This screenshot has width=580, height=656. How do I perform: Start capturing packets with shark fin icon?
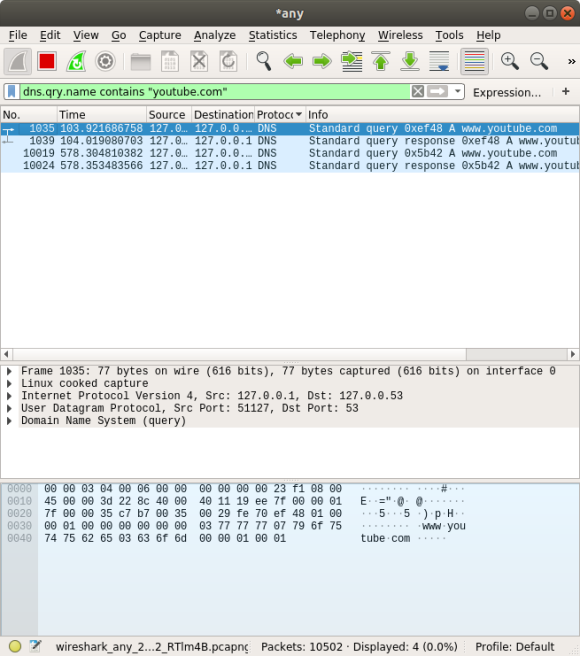[x=18, y=62]
